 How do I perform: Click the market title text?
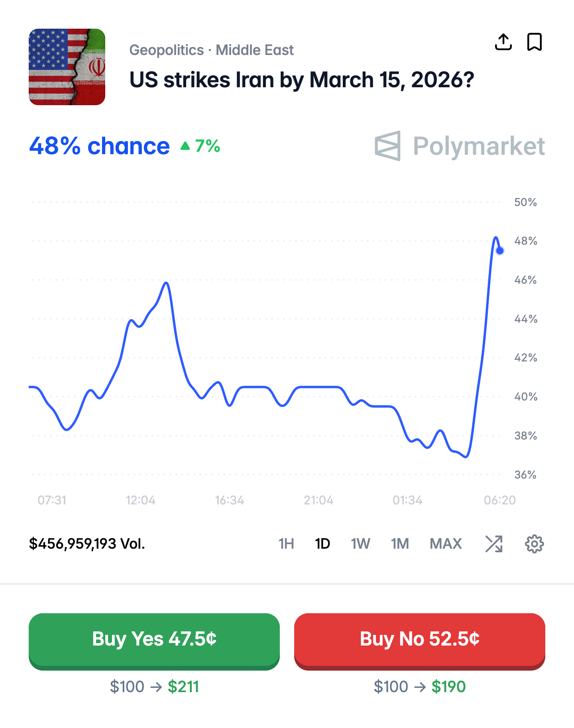[302, 80]
